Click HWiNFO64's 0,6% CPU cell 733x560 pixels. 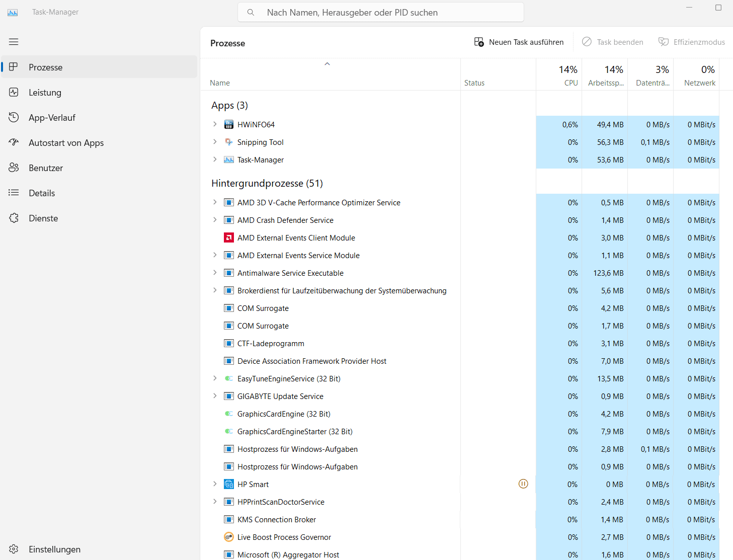tap(559, 124)
